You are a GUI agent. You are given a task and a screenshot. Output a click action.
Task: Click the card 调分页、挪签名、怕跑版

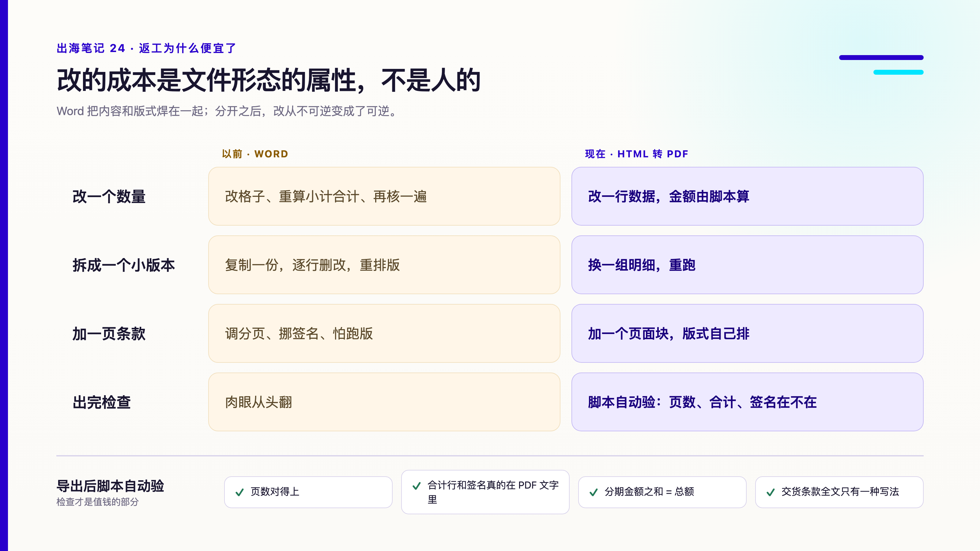click(384, 333)
